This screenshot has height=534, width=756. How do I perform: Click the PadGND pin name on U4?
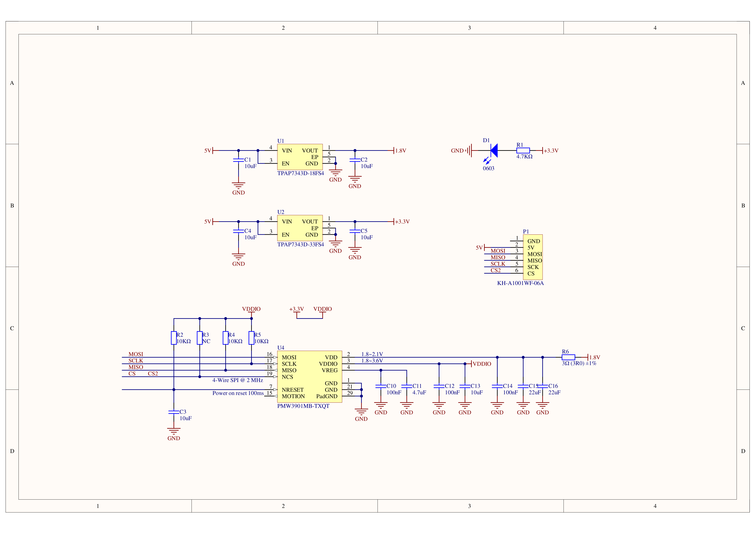327,396
